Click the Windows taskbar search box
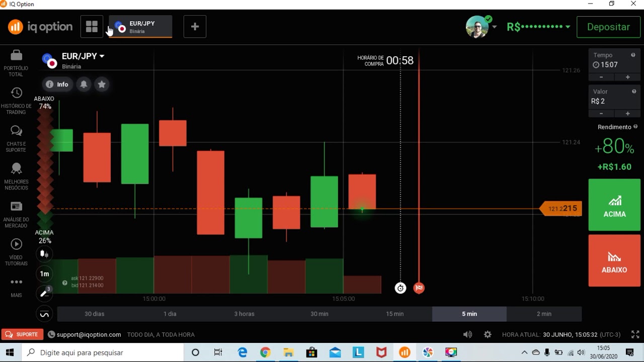 103,352
